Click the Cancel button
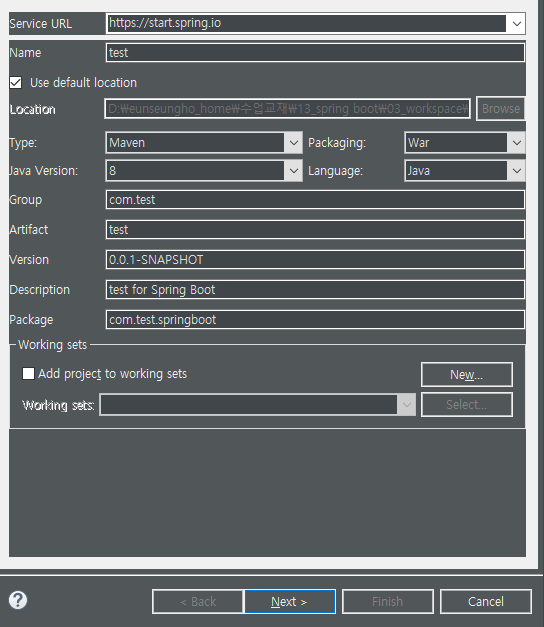 (486, 601)
